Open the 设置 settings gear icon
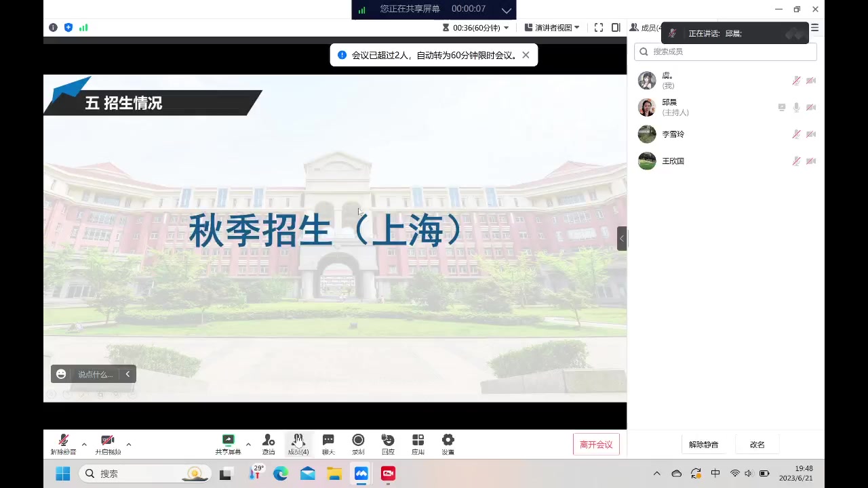The width and height of the screenshot is (868, 488). pos(448,445)
